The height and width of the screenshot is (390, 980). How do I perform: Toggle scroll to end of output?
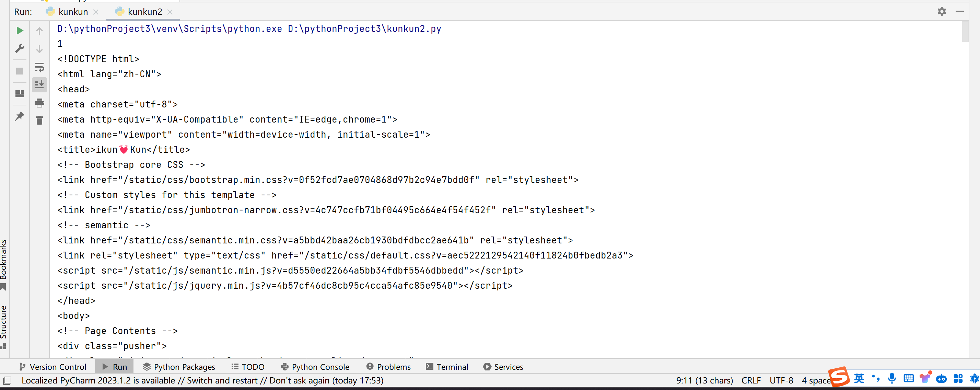(x=39, y=84)
